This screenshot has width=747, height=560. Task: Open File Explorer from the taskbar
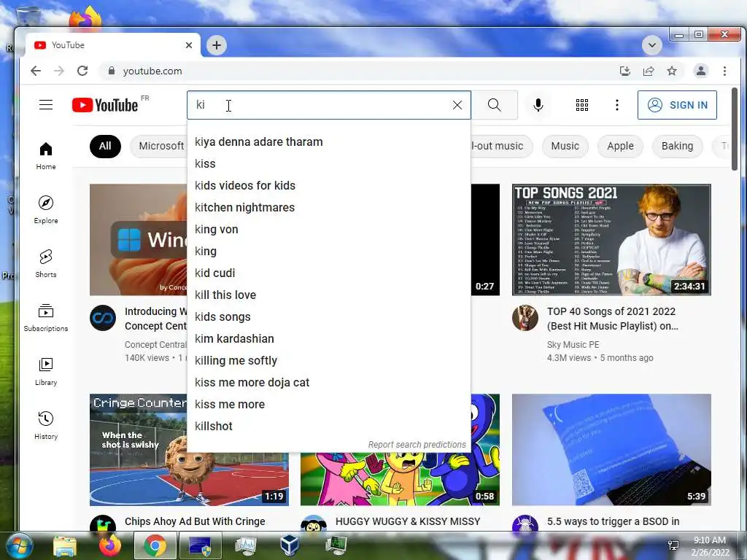pyautogui.click(x=65, y=545)
